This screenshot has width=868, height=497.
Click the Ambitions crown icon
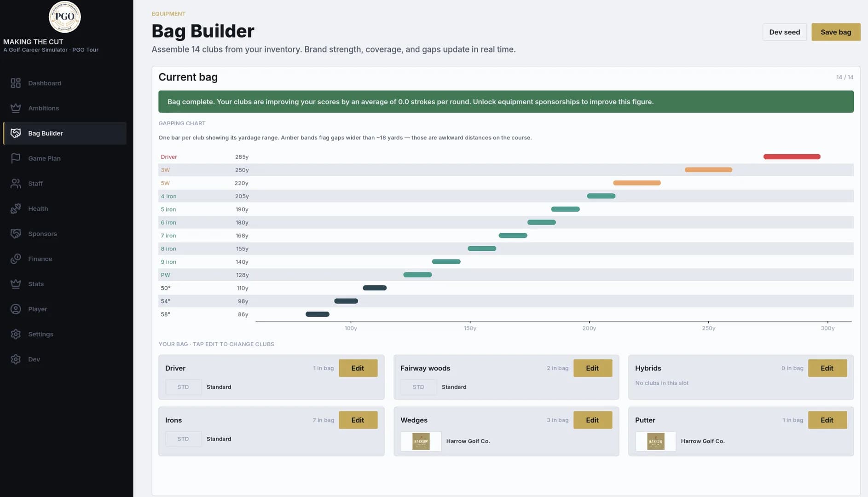[x=16, y=108]
